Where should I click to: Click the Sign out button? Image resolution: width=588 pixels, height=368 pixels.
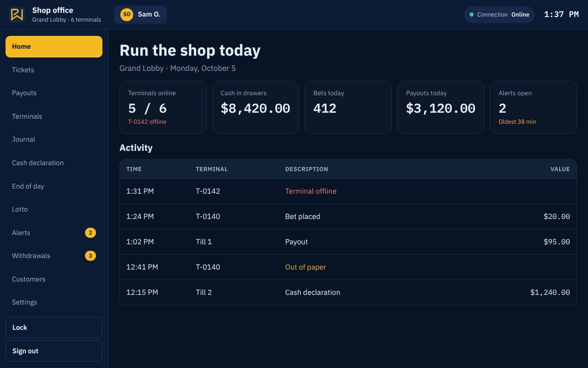click(54, 351)
